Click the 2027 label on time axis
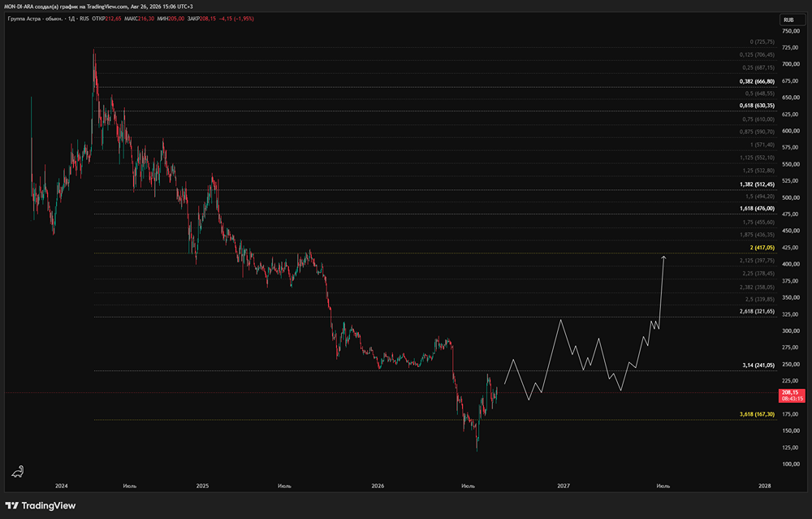Viewport: 812px width, 519px height. click(x=564, y=486)
